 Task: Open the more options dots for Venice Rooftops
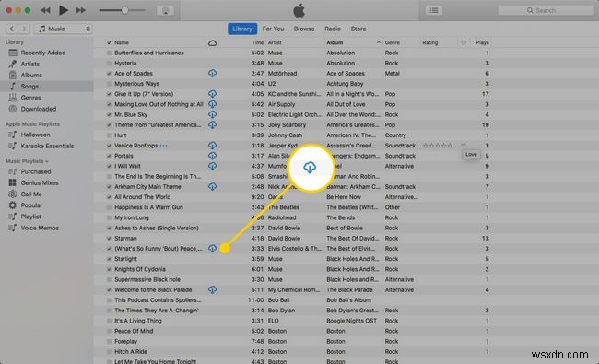tap(163, 146)
